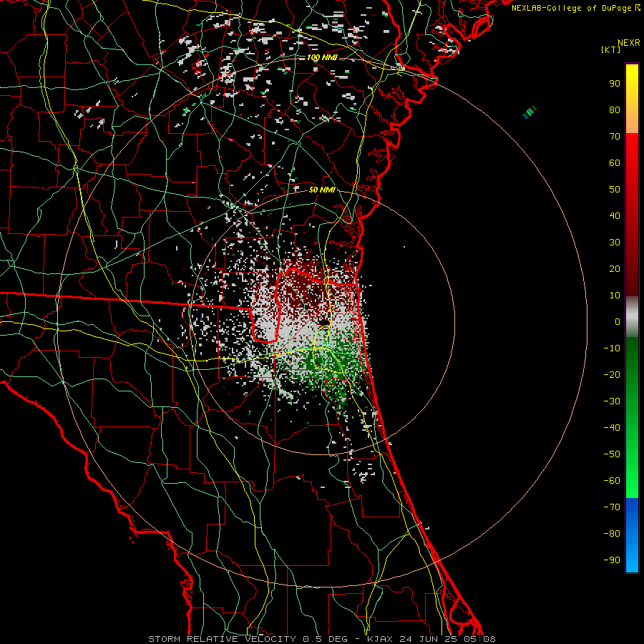
Task: Click the 80 value on the velocity scale
Action: [615, 109]
